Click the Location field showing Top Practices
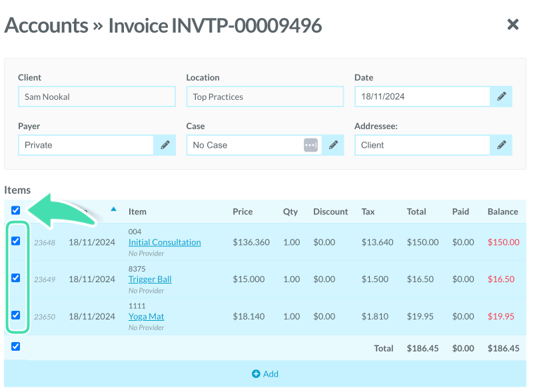The height and width of the screenshot is (392, 535). (x=265, y=97)
